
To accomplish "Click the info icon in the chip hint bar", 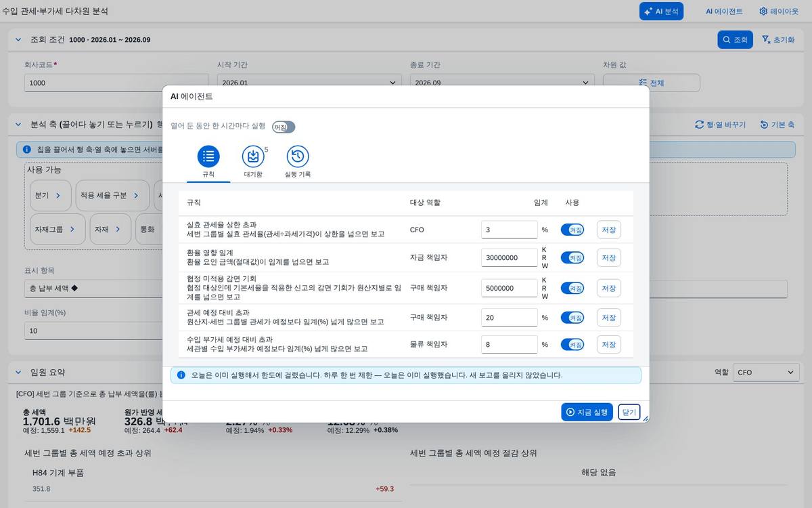I will tap(27, 149).
